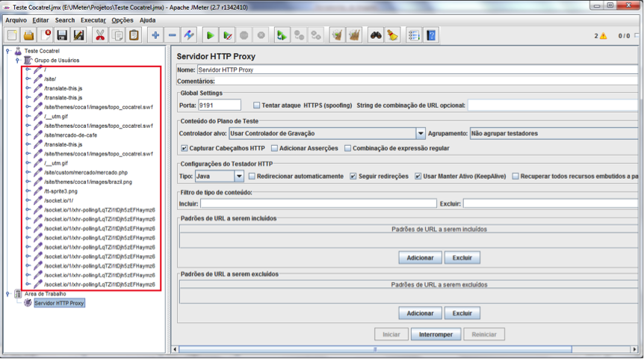
Task: Click the grey Stop test icon
Action: 244,35
